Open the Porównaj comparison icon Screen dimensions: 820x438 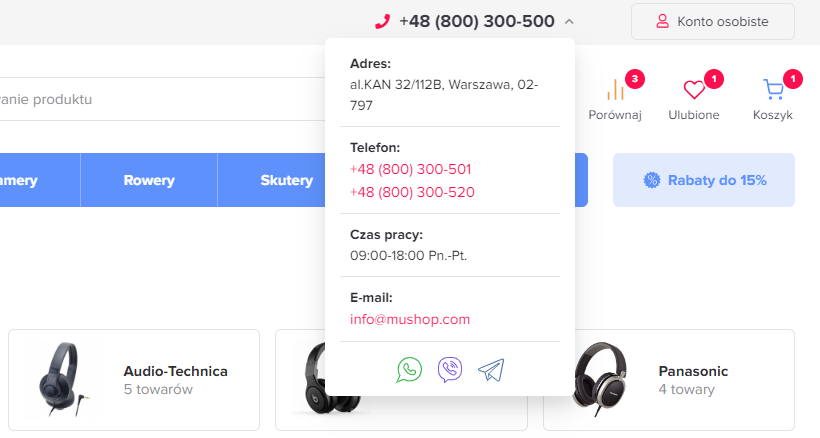(616, 89)
